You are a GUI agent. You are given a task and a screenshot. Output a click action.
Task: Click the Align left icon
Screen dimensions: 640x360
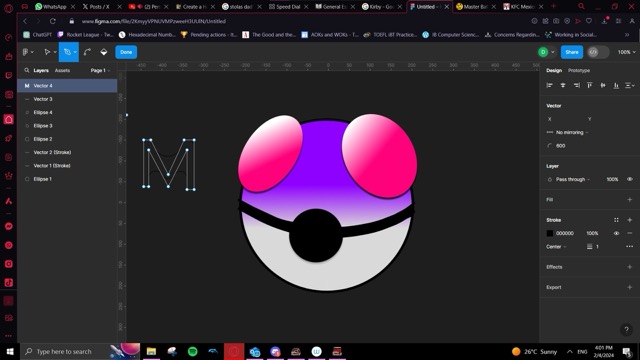[549, 85]
